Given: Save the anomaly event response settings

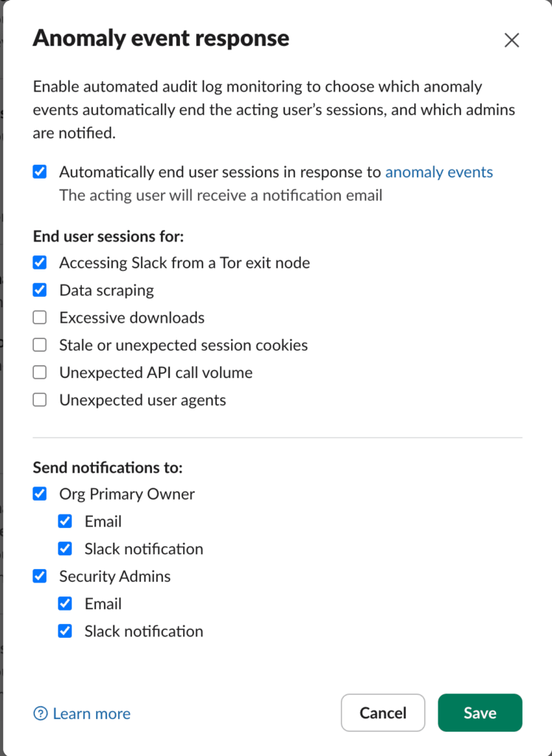Looking at the screenshot, I should [480, 712].
